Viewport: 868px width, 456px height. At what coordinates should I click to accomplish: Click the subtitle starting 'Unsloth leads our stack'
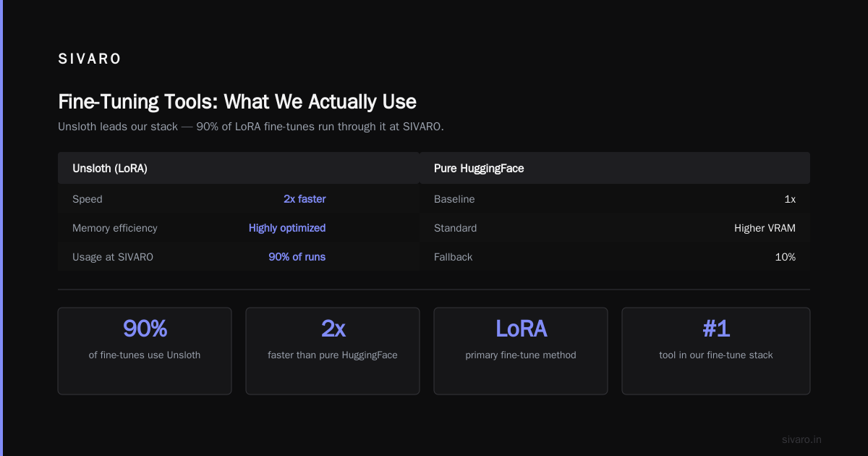pos(251,126)
